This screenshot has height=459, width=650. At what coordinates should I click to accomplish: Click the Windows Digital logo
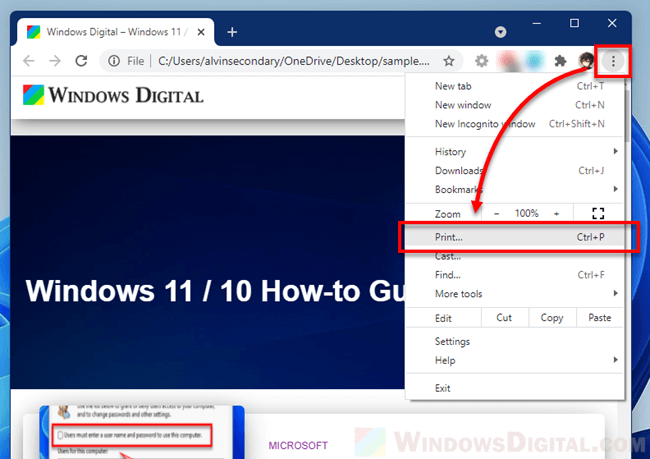tap(113, 95)
